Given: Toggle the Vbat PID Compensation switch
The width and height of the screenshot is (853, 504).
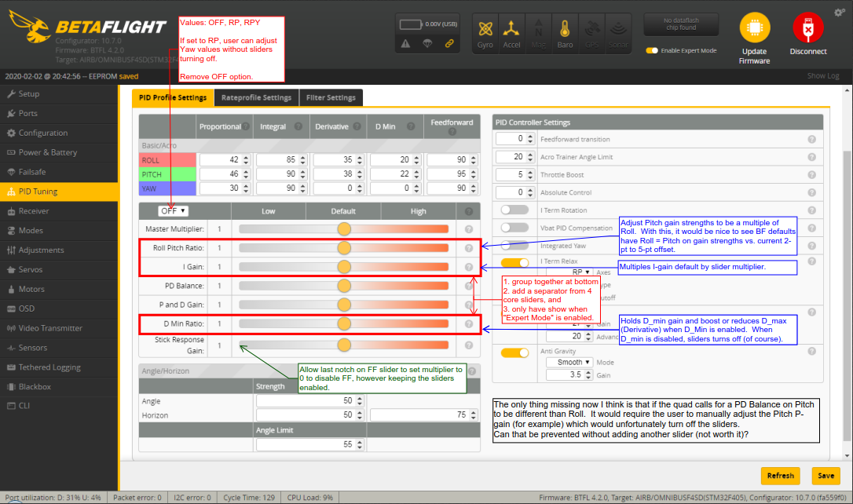Looking at the screenshot, I should point(514,227).
